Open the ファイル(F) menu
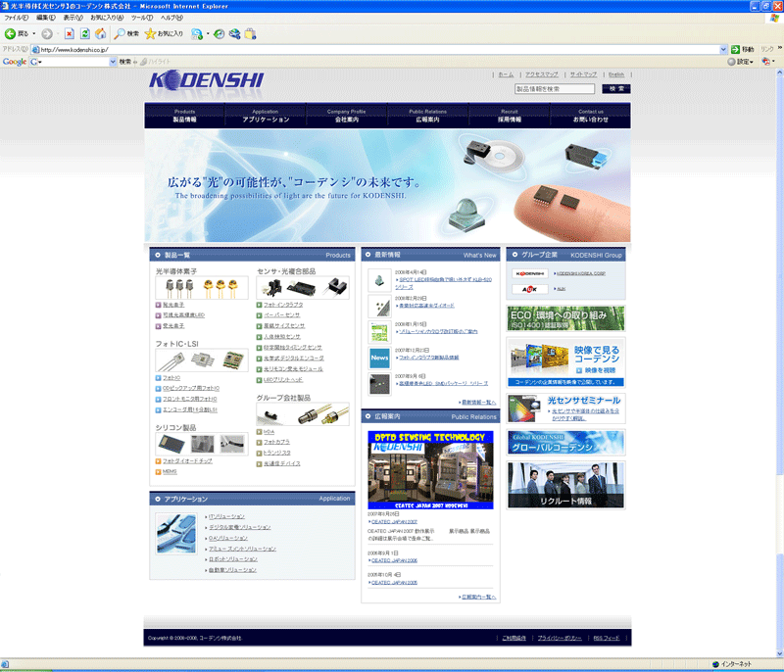 pos(16,18)
